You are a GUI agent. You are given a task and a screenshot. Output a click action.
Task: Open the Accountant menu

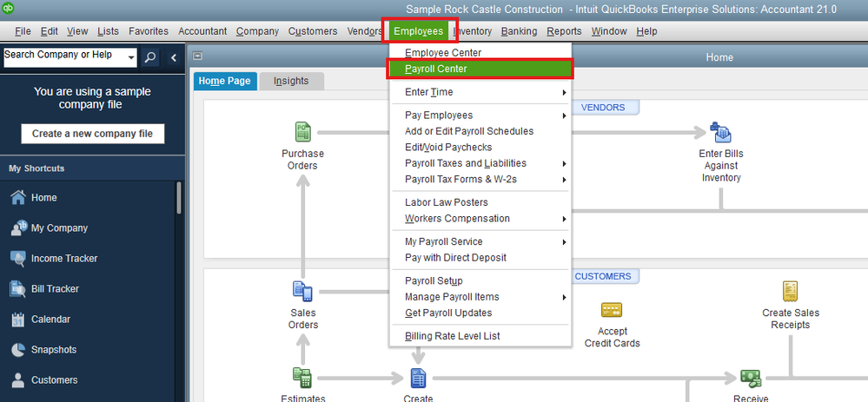point(202,31)
